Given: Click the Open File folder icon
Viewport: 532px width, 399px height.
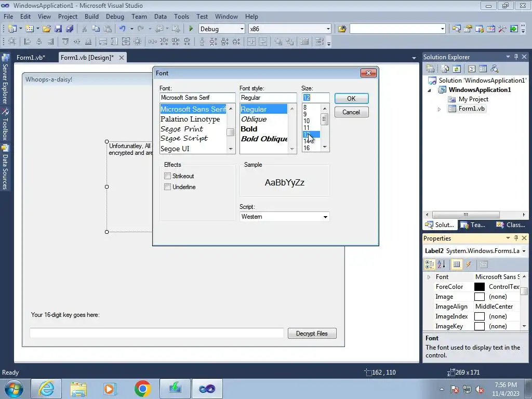Looking at the screenshot, I should pos(46,29).
